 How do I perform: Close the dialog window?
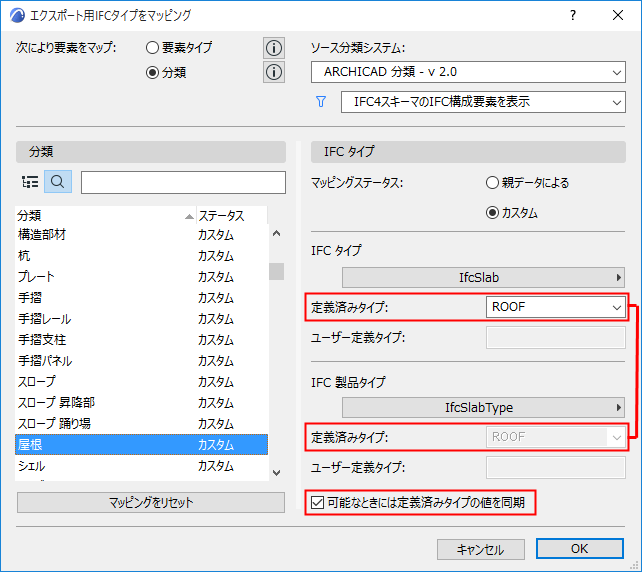pyautogui.click(x=618, y=16)
